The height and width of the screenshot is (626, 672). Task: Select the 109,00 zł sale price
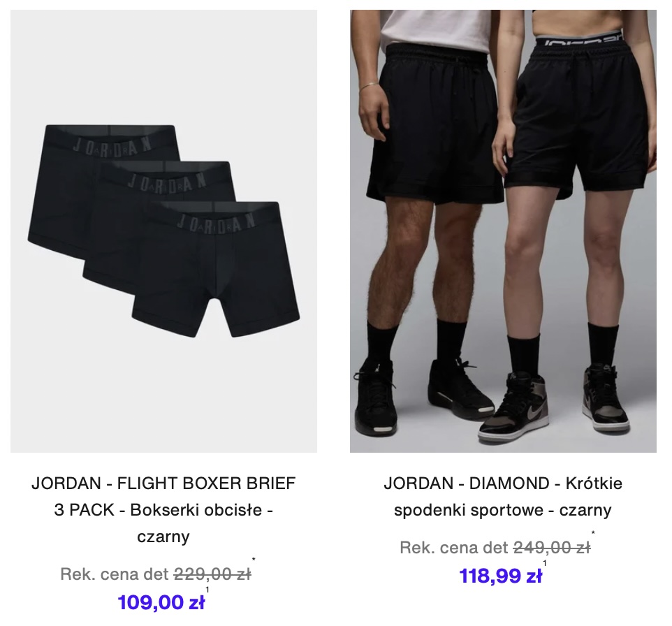tap(161, 602)
